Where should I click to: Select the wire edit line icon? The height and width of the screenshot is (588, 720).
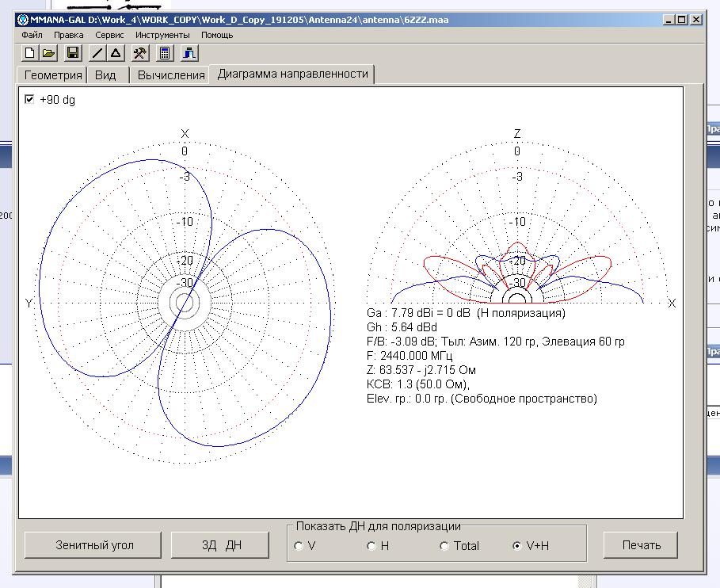click(97, 53)
